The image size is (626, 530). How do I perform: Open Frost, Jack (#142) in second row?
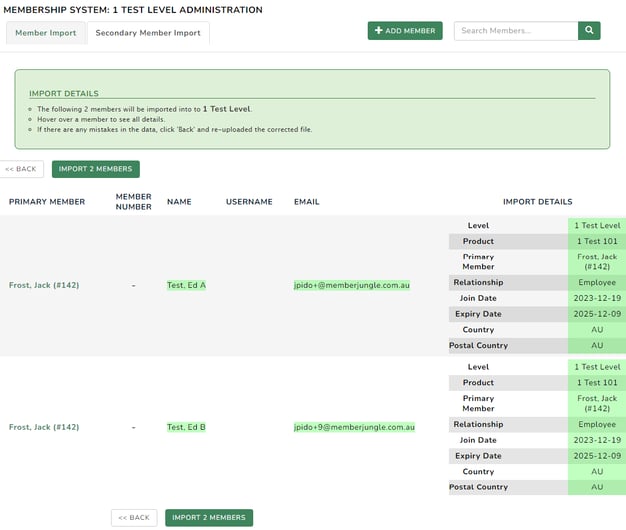44,427
